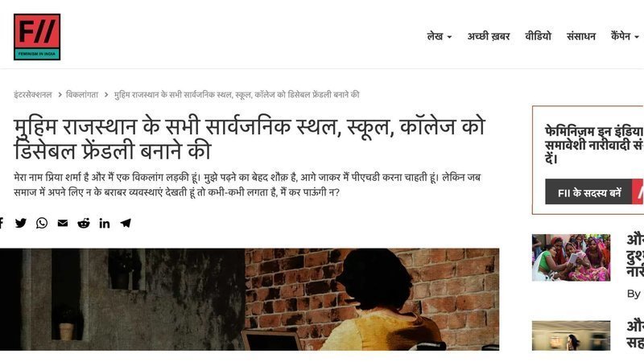Share the article on Facebook
The image size is (644, 362).
2,224
